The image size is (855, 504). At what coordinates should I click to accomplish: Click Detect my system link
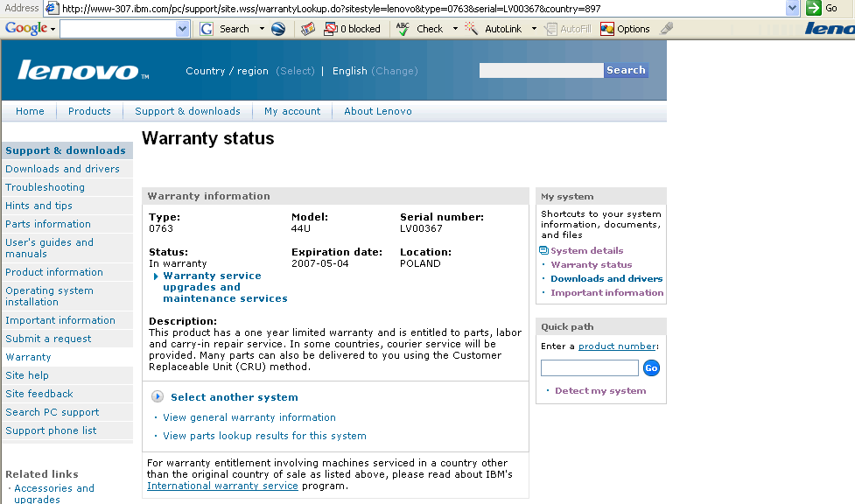(600, 391)
